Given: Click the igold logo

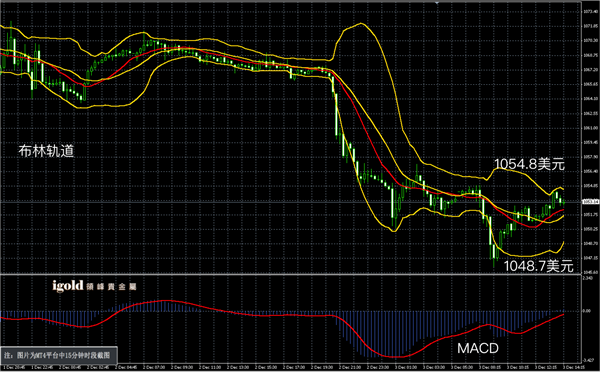Looking at the screenshot, I should pos(68,286).
